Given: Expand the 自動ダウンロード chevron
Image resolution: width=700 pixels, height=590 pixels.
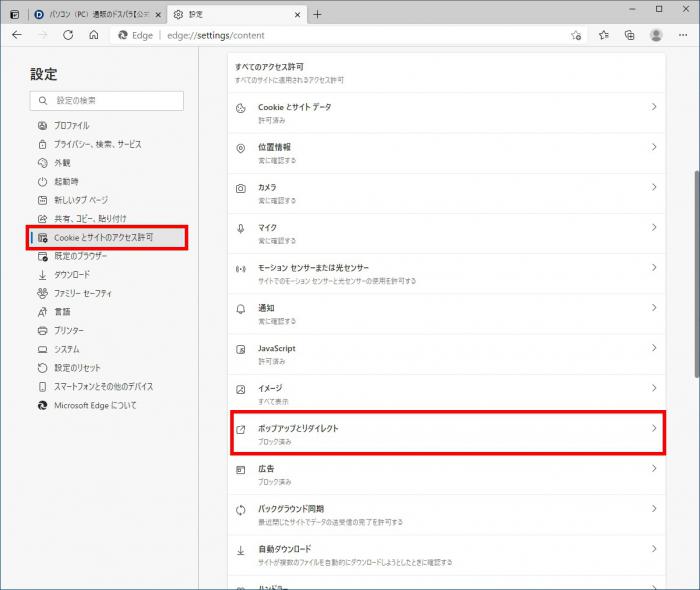Looking at the screenshot, I should [654, 548].
